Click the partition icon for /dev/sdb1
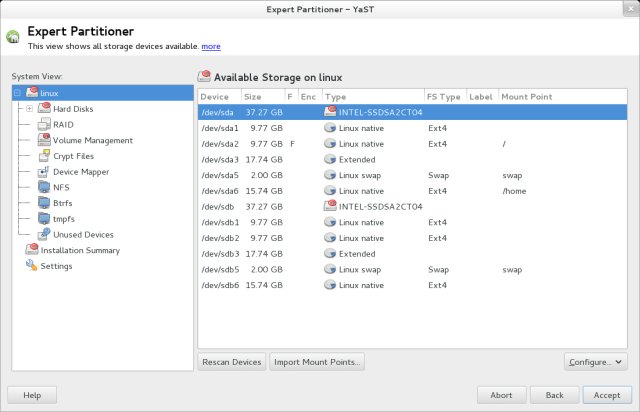Image resolution: width=640 pixels, height=412 pixels. click(330, 222)
